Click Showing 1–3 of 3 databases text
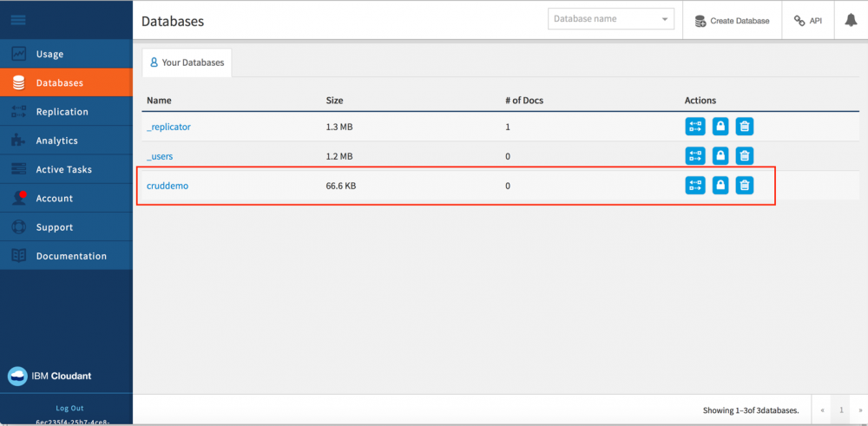Viewport: 868px width, 426px height. point(751,410)
